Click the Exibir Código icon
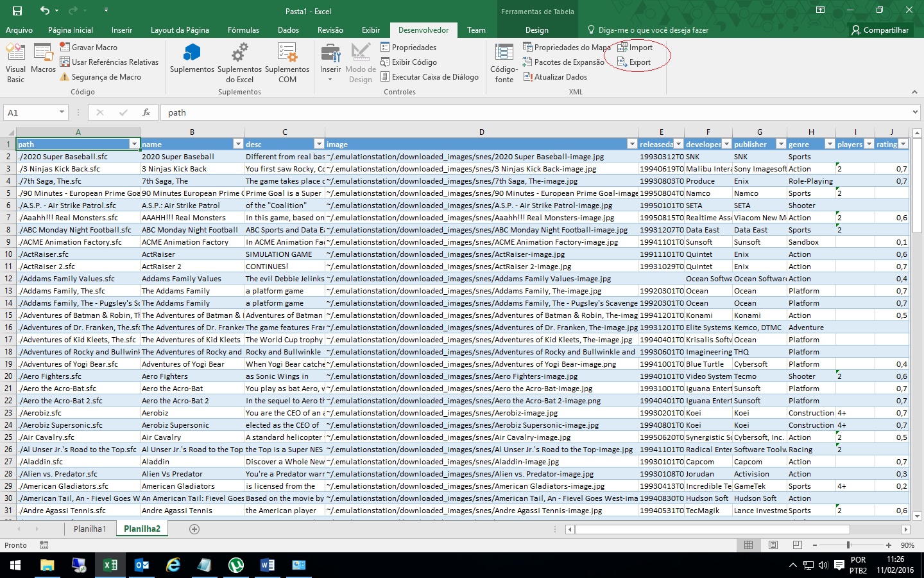Screen dimensions: 924x578 pyautogui.click(x=408, y=62)
